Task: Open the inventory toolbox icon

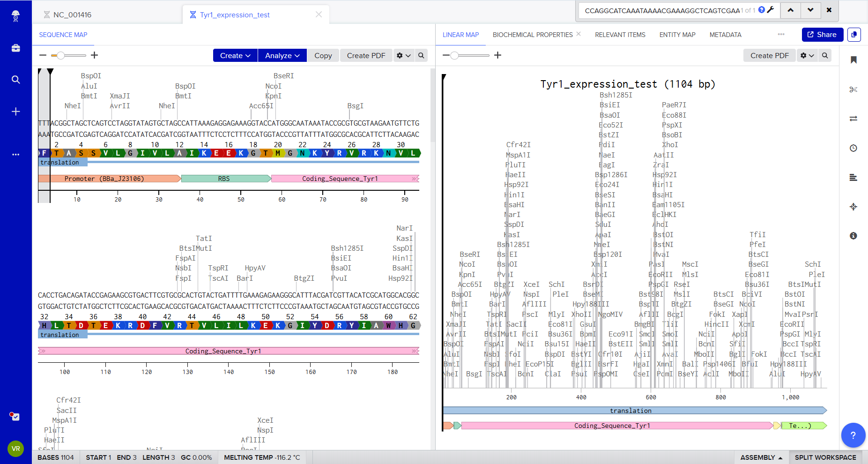Action: (15, 47)
